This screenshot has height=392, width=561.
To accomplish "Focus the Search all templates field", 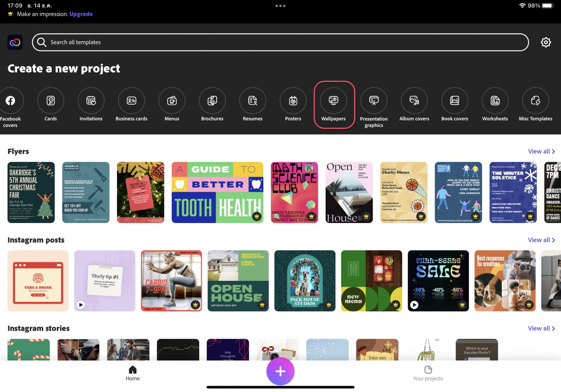I will (x=280, y=42).
